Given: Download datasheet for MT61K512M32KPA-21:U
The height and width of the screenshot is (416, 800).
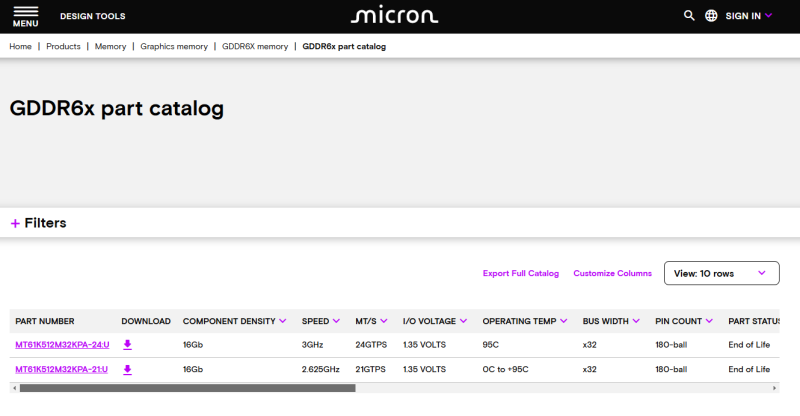Looking at the screenshot, I should 128,370.
